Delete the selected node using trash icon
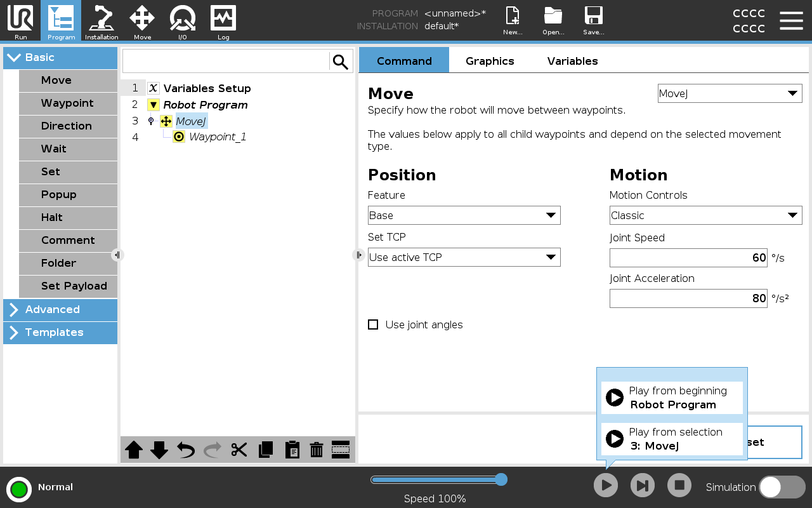This screenshot has width=812, height=508. pyautogui.click(x=316, y=450)
